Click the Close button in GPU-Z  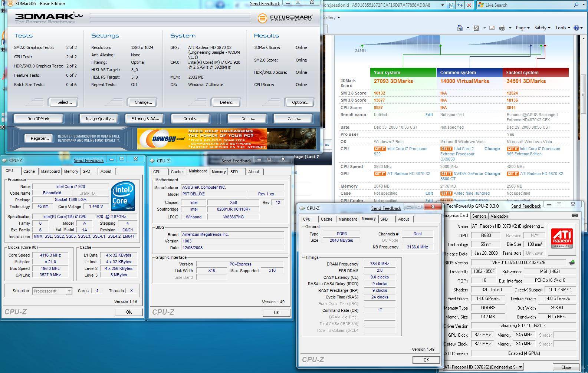click(566, 367)
